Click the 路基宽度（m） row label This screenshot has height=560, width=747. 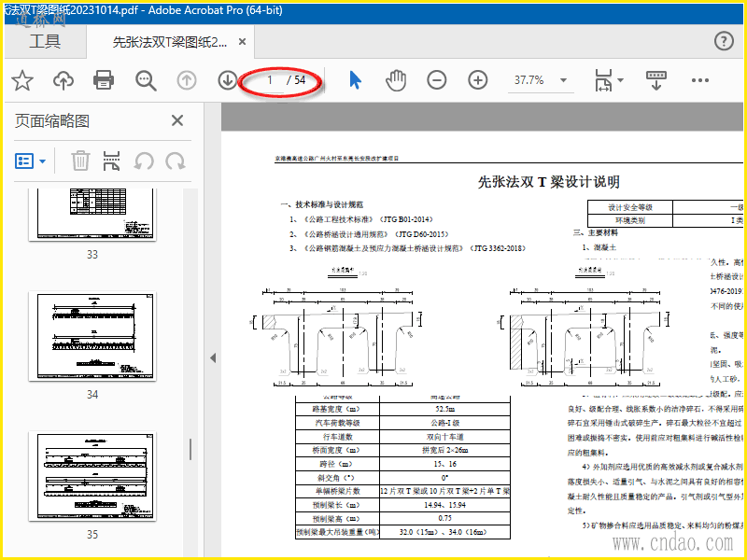tap(337, 409)
